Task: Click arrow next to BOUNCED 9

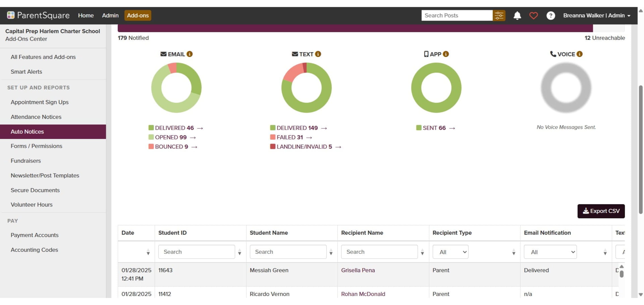Action: pyautogui.click(x=194, y=147)
